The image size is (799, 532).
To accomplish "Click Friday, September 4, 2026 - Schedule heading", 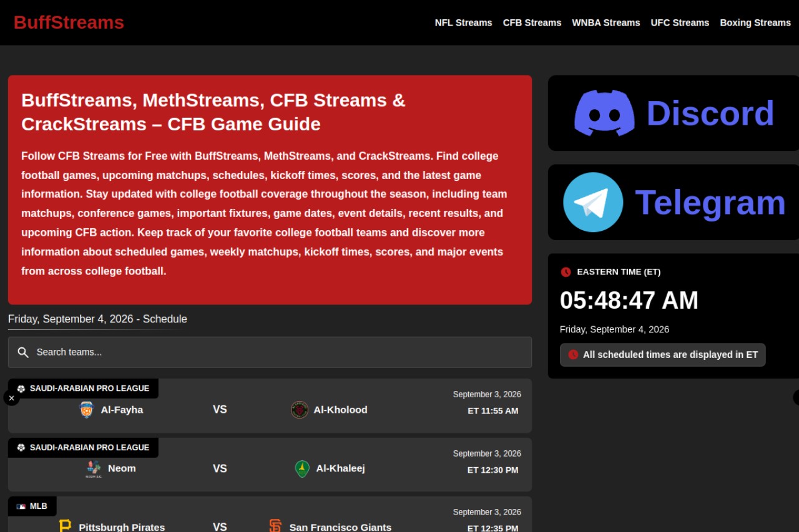I will 97,319.
